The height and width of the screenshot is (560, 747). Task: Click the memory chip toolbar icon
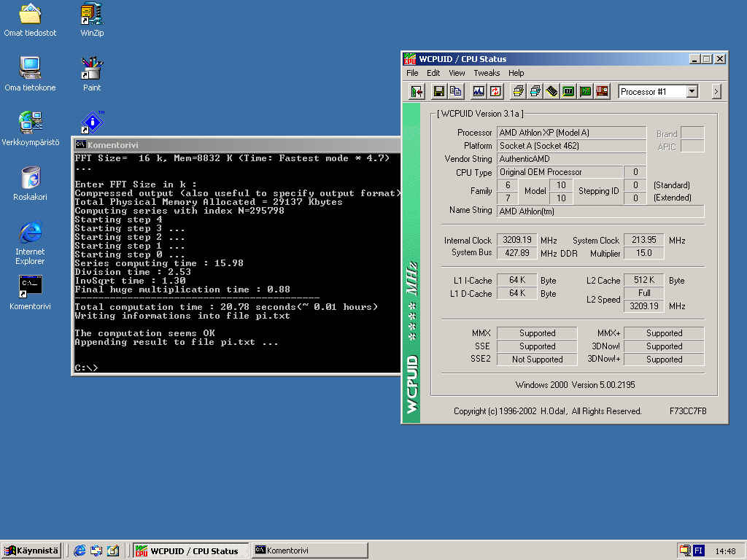click(x=552, y=91)
